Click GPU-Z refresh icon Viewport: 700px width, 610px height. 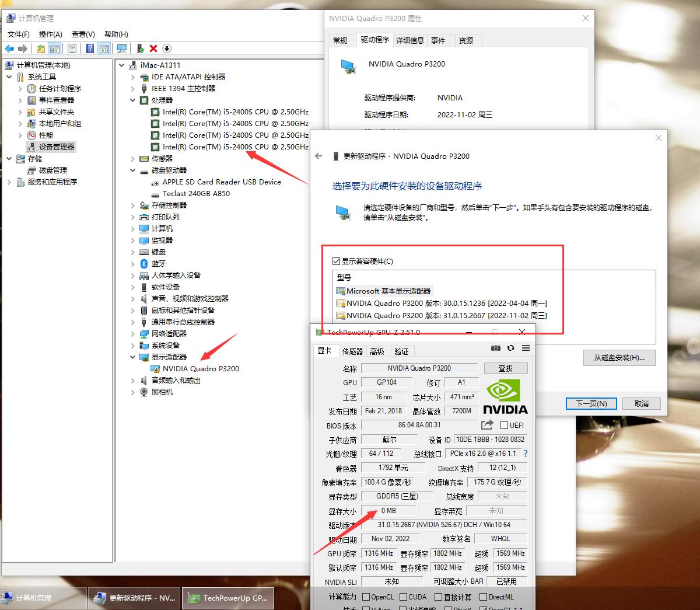coord(510,348)
